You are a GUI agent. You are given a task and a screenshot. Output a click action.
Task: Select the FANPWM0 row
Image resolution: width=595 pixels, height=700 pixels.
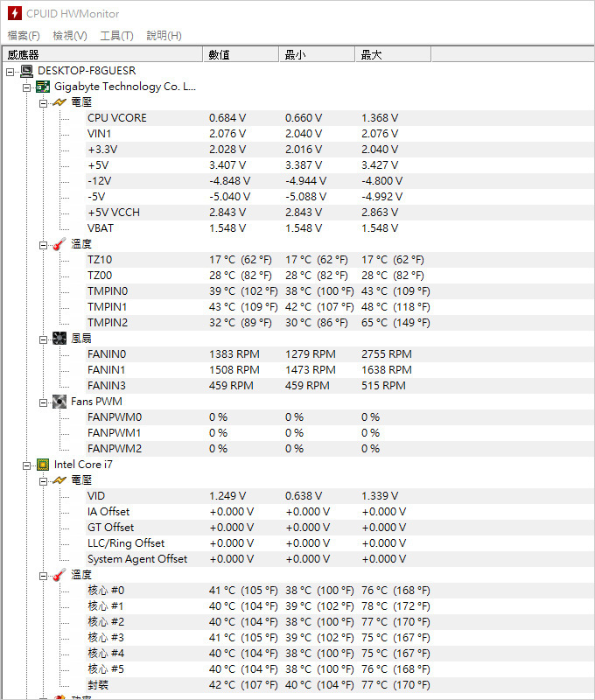click(x=339, y=417)
